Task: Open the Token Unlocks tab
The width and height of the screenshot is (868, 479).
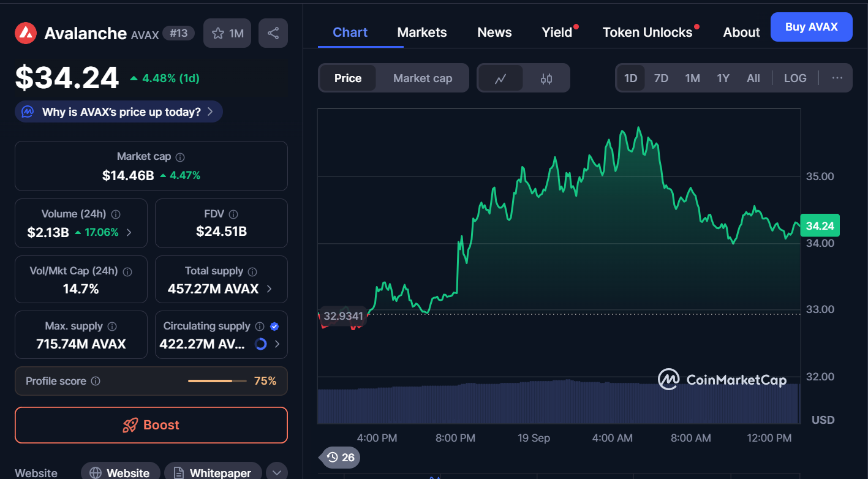Action: (648, 32)
